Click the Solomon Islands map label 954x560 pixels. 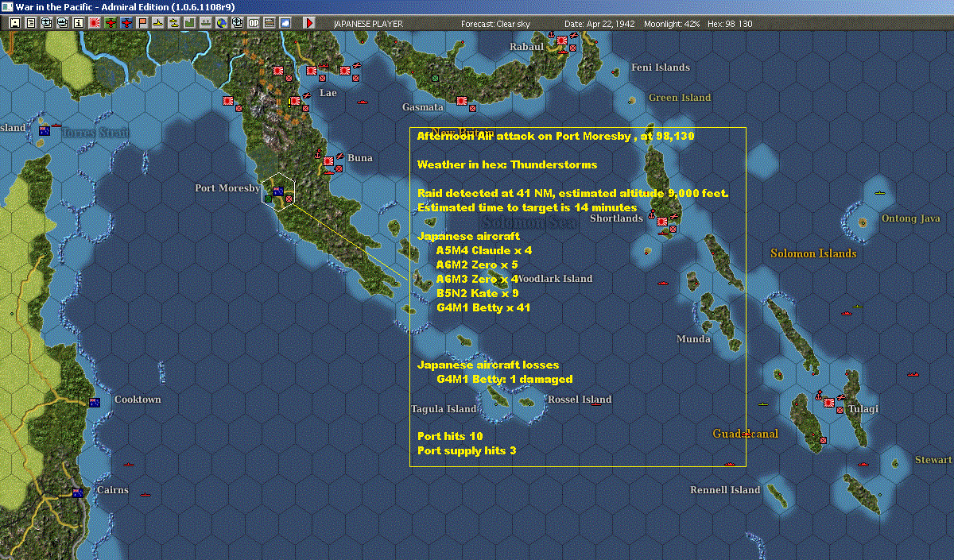813,253
